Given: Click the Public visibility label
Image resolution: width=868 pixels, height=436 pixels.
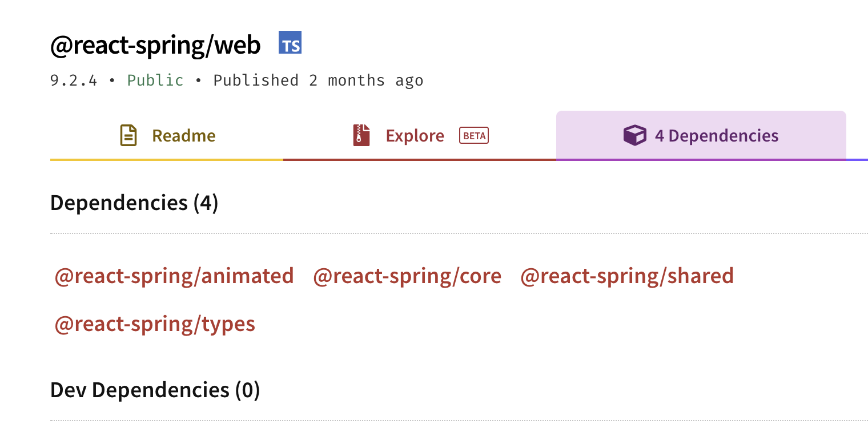Looking at the screenshot, I should click(155, 80).
